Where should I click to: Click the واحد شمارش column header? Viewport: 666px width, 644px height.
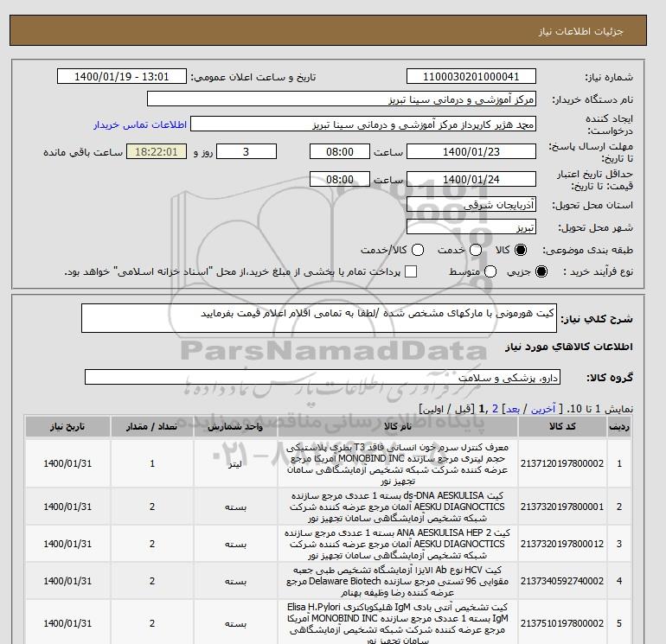(235, 427)
